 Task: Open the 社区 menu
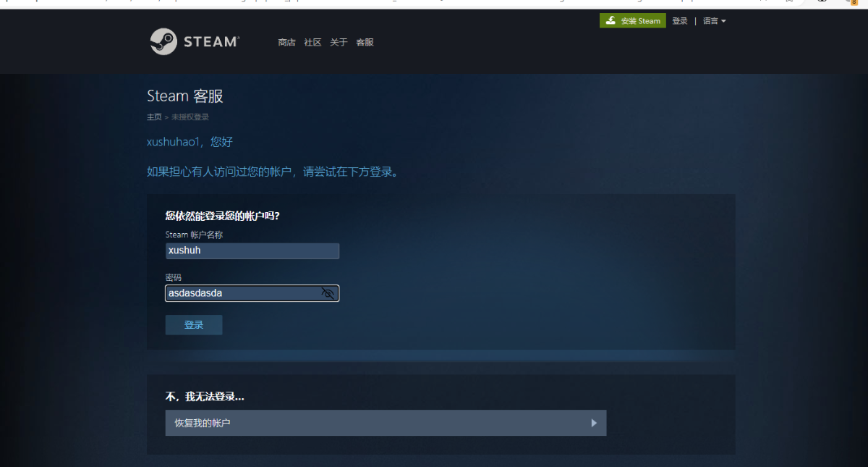[x=312, y=42]
